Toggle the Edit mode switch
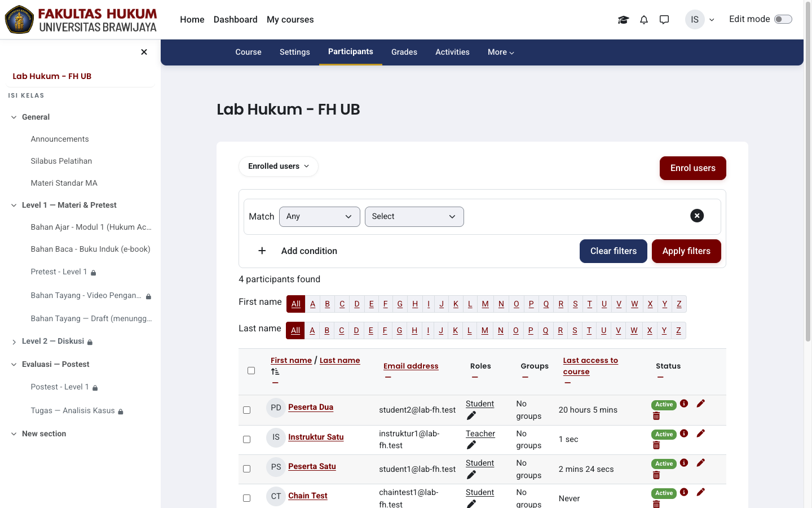812x508 pixels. (x=783, y=19)
